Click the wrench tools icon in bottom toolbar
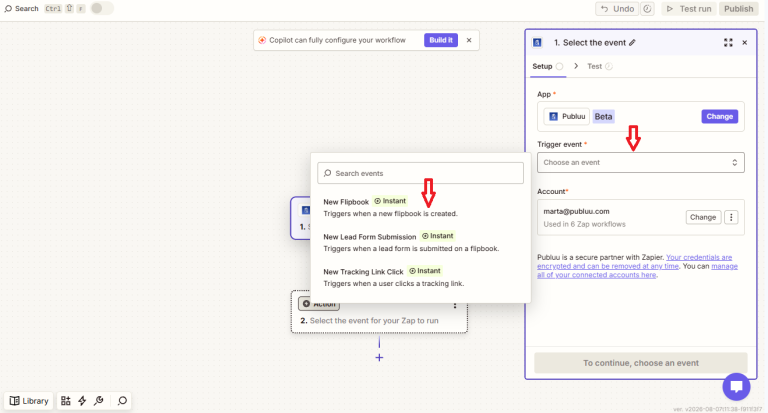Image resolution: width=768 pixels, height=413 pixels. (x=99, y=401)
